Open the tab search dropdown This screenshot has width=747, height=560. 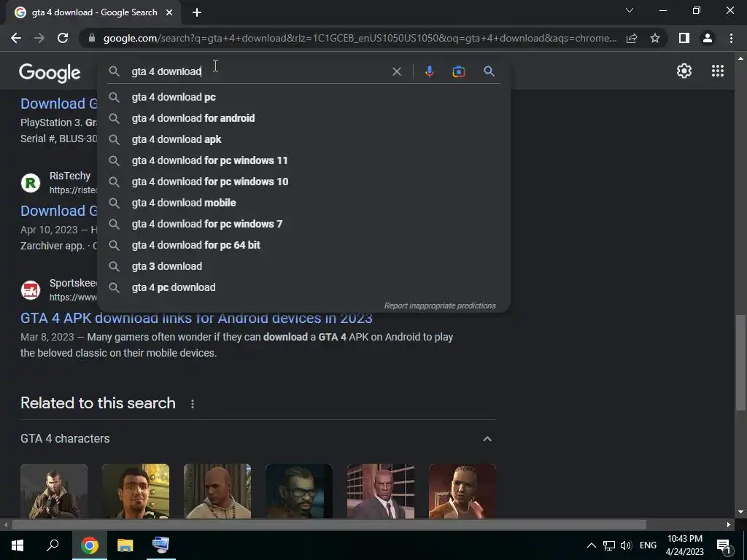(x=630, y=10)
